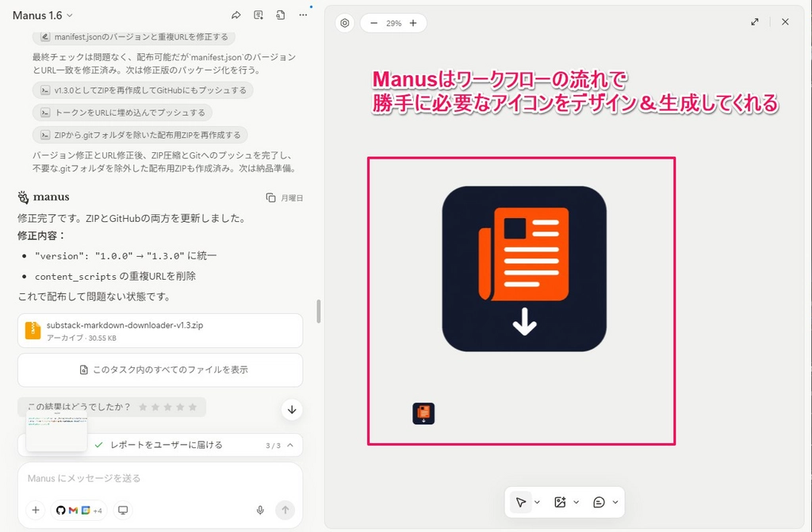Zoom in with the plus button
Viewport: 812px width, 532px height.
pos(413,23)
